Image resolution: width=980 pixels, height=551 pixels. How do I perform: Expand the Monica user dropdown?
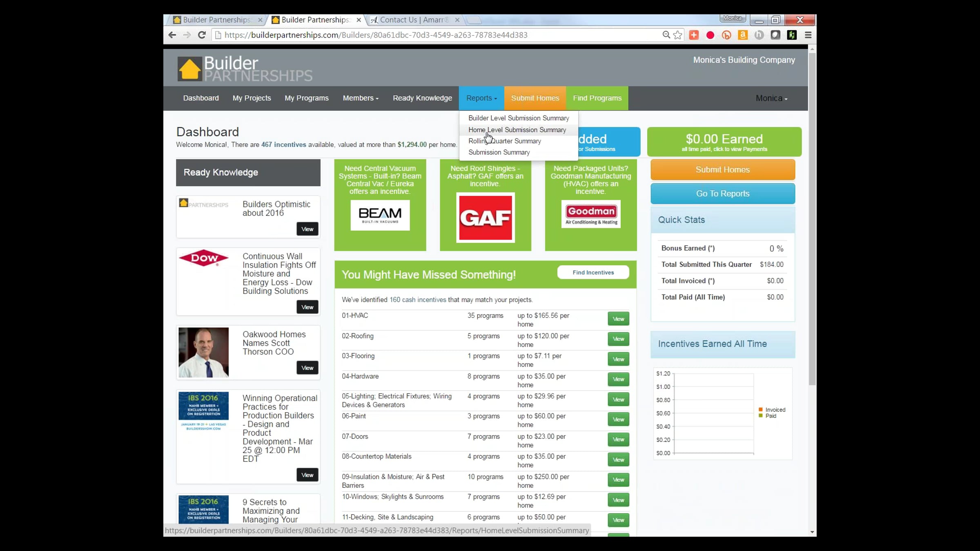[x=771, y=98]
